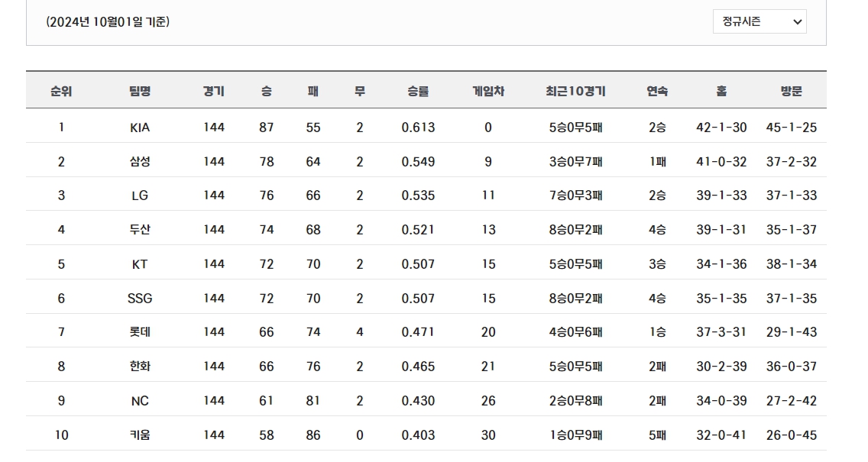This screenshot has width=868, height=462.
Task: Click team name 삼성
Action: [140, 162]
